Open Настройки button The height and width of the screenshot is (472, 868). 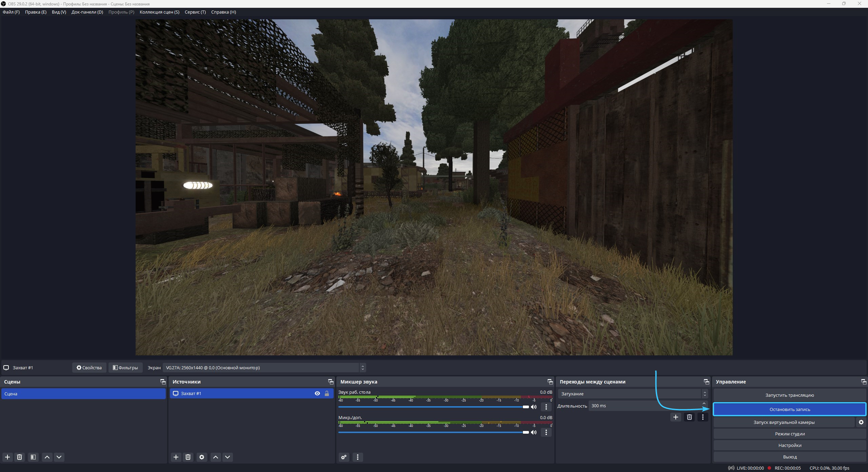click(790, 445)
